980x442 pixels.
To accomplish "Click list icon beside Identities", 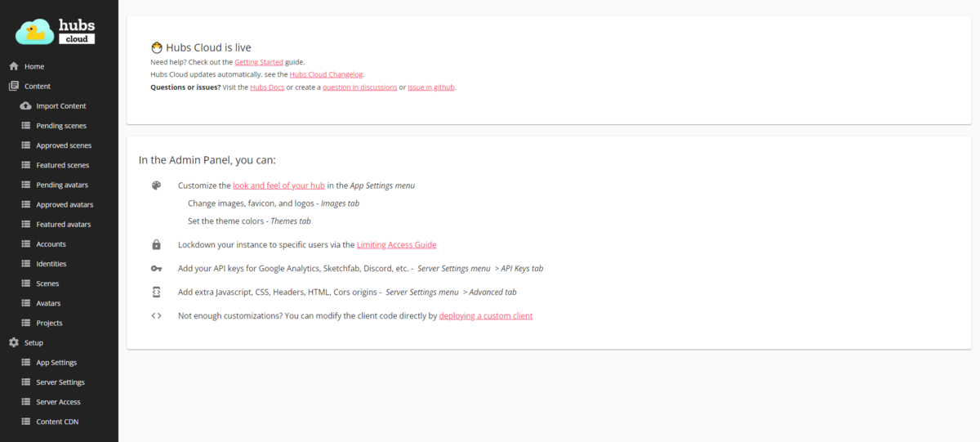I will (25, 264).
